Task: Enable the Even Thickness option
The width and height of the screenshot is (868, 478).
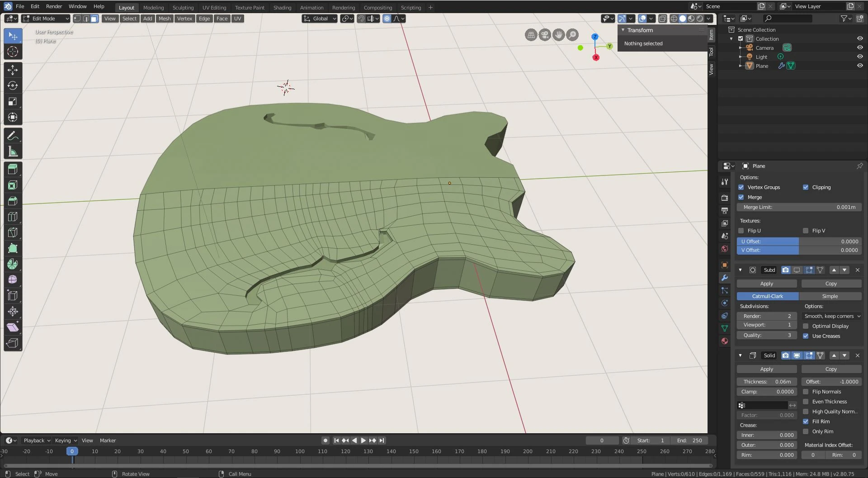Action: [x=806, y=402]
